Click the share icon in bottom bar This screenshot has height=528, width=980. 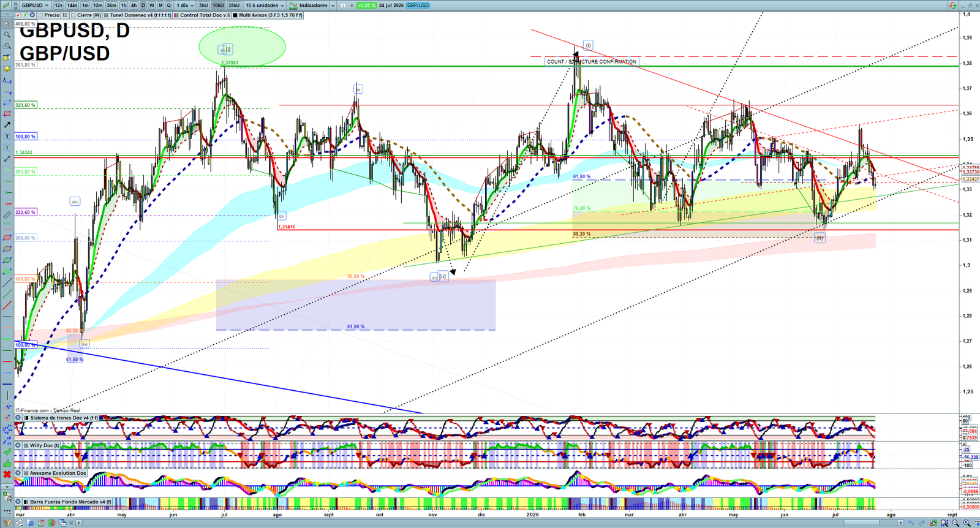point(19,523)
